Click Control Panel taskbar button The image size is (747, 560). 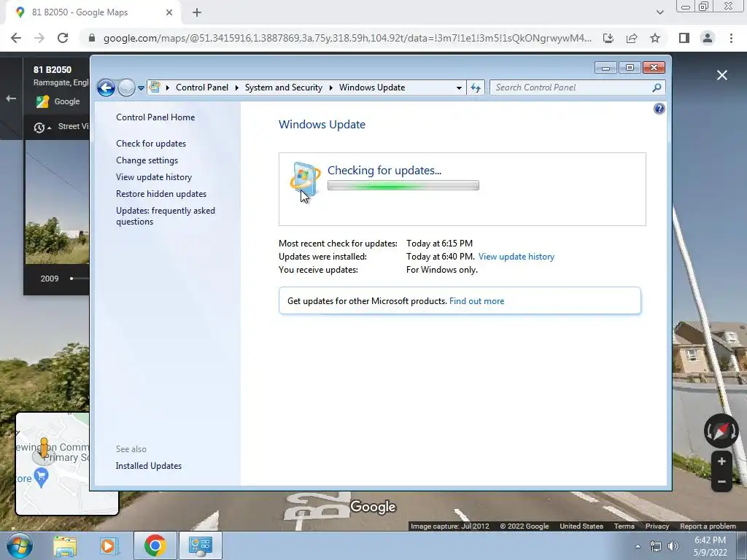(x=200, y=545)
